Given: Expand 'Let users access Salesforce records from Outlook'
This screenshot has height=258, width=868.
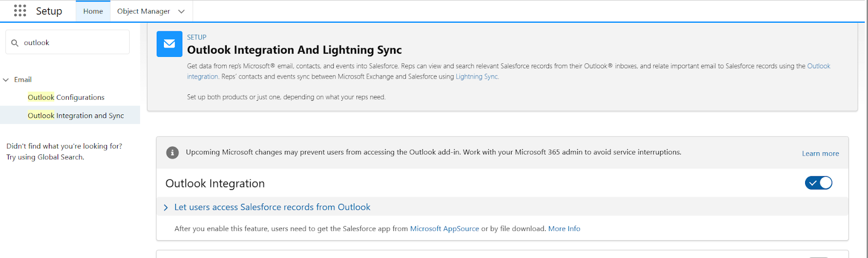Looking at the screenshot, I should click(267, 207).
